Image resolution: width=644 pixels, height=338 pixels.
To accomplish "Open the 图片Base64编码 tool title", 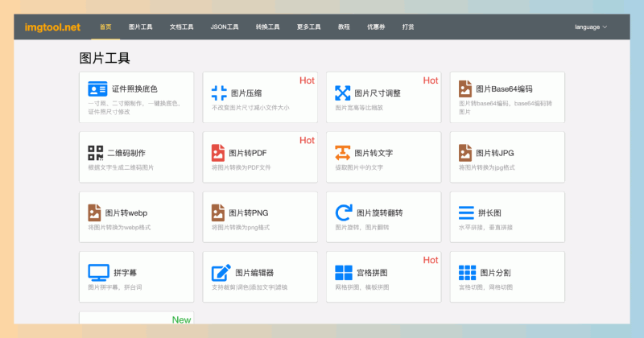I will pyautogui.click(x=504, y=89).
